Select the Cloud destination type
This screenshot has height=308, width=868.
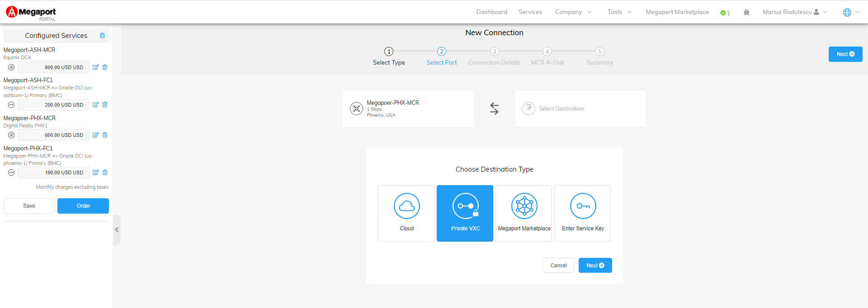coord(406,213)
